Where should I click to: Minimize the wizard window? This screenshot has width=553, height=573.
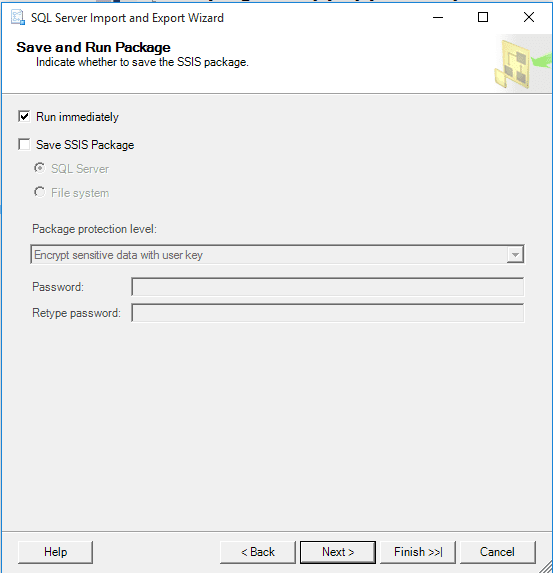click(x=438, y=17)
